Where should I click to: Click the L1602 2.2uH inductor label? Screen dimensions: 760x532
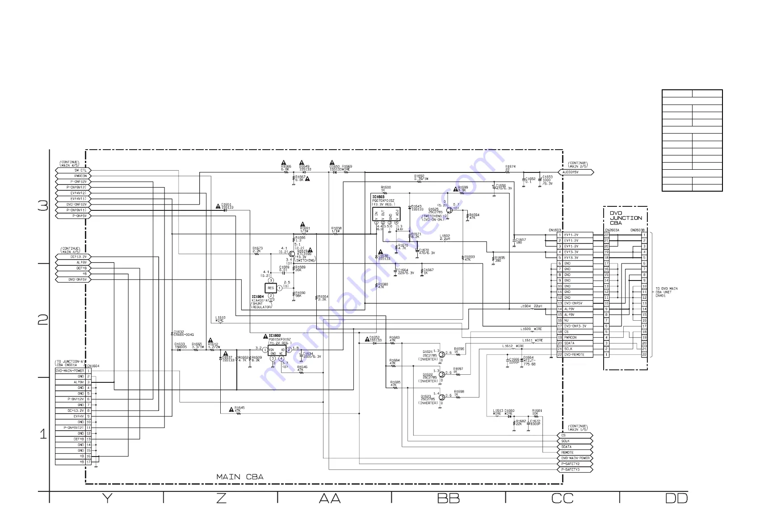[445, 237]
